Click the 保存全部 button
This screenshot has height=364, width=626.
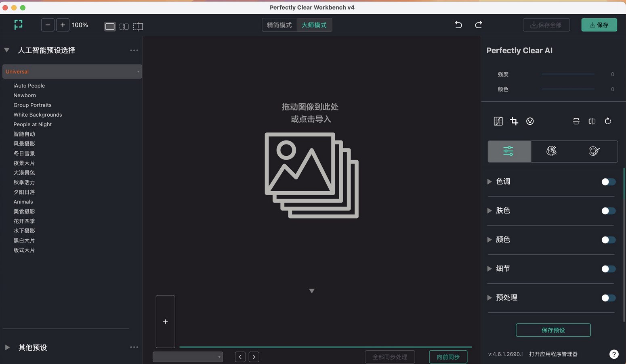point(546,25)
